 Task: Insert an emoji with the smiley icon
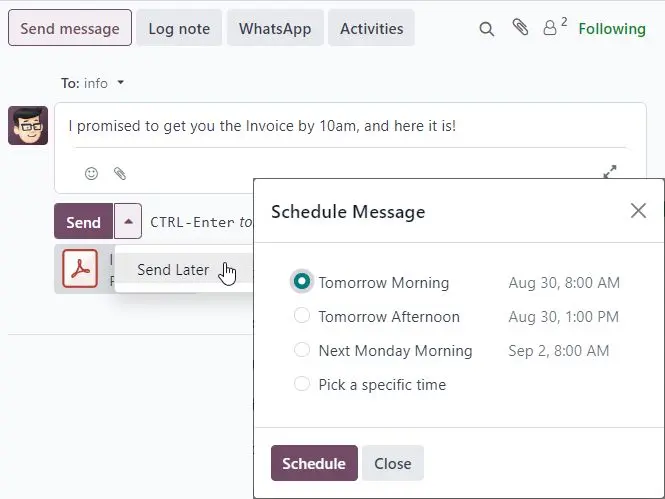point(92,173)
